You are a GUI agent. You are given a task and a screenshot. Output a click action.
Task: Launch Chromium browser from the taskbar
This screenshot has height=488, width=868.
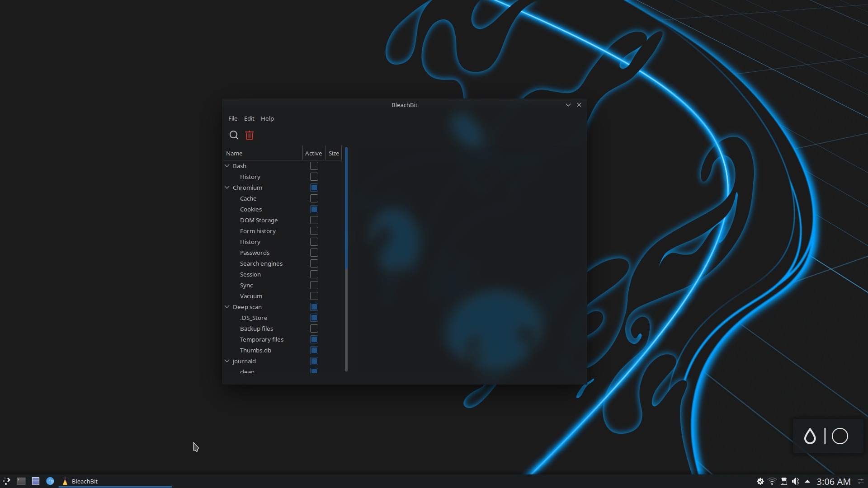[x=50, y=481]
